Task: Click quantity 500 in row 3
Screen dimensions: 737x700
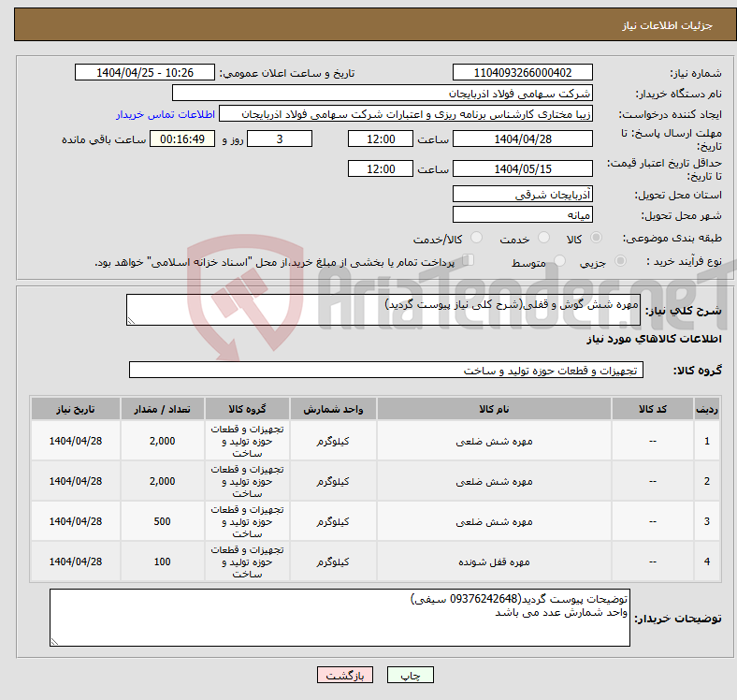Action: tap(162, 521)
